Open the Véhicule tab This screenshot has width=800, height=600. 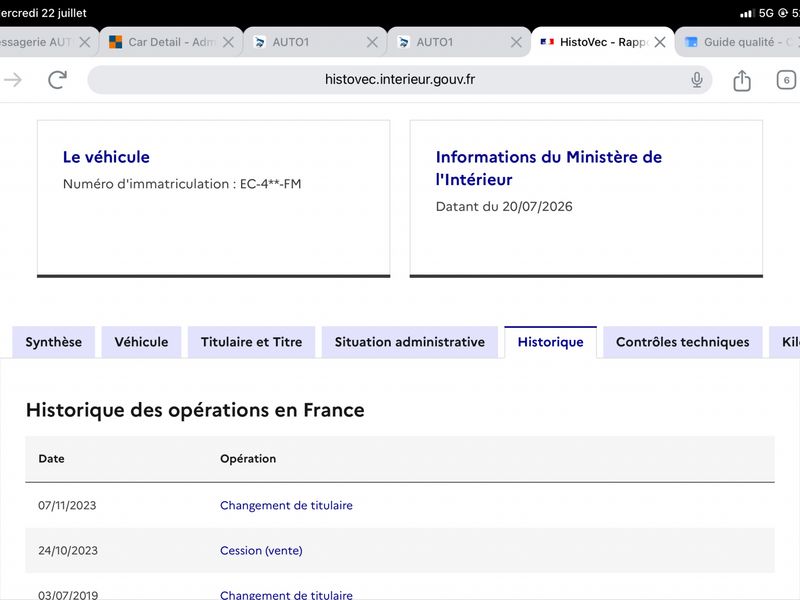pos(141,342)
